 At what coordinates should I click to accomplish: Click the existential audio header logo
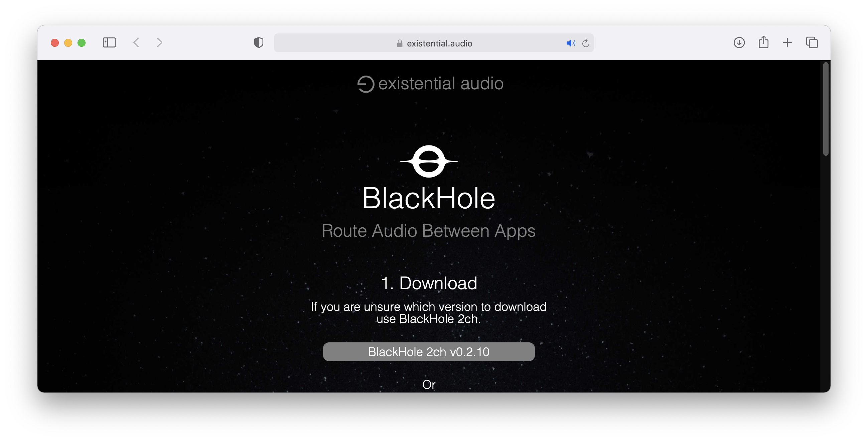point(430,84)
